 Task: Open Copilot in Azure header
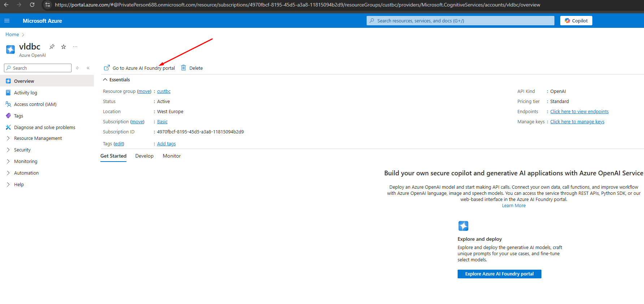[x=576, y=21]
